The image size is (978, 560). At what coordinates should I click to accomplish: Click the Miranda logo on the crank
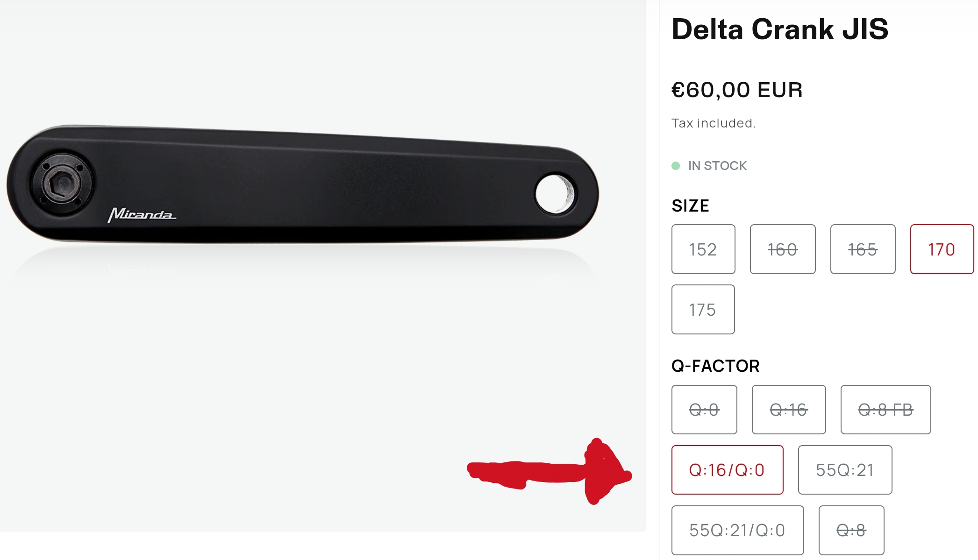142,215
